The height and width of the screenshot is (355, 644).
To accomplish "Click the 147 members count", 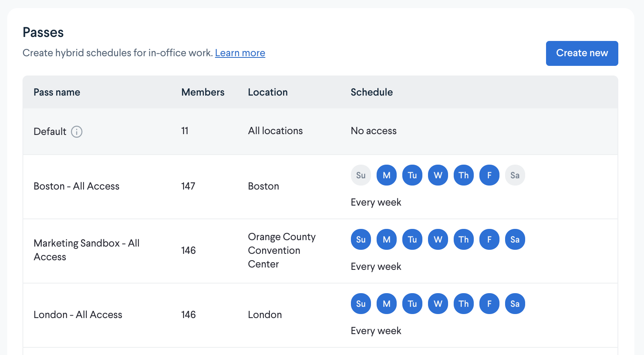I will click(188, 186).
